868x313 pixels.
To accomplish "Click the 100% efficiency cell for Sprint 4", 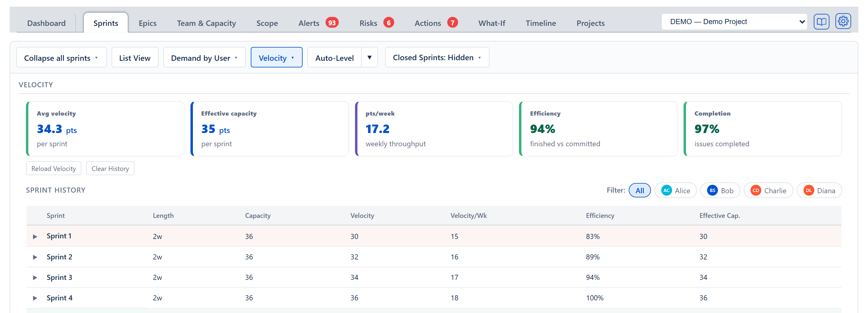I will [x=594, y=298].
